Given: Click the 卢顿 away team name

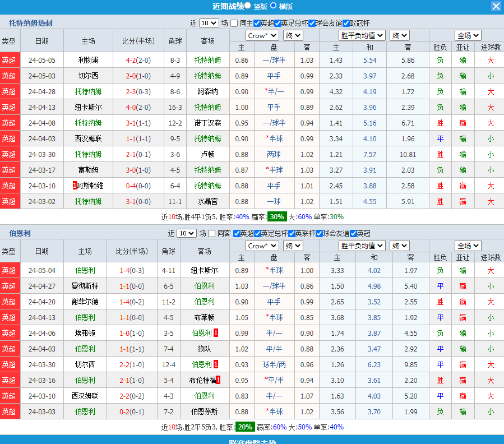Looking at the screenshot, I should tap(207, 154).
